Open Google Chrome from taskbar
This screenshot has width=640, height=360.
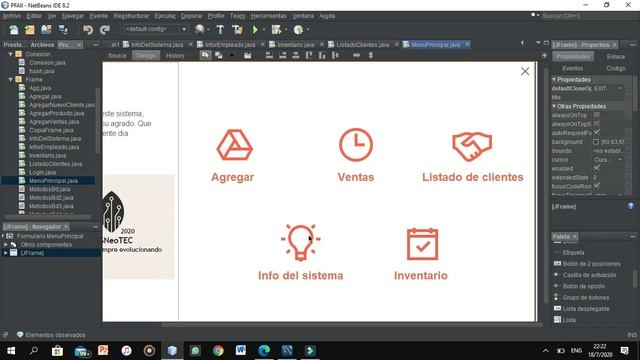coord(218,351)
